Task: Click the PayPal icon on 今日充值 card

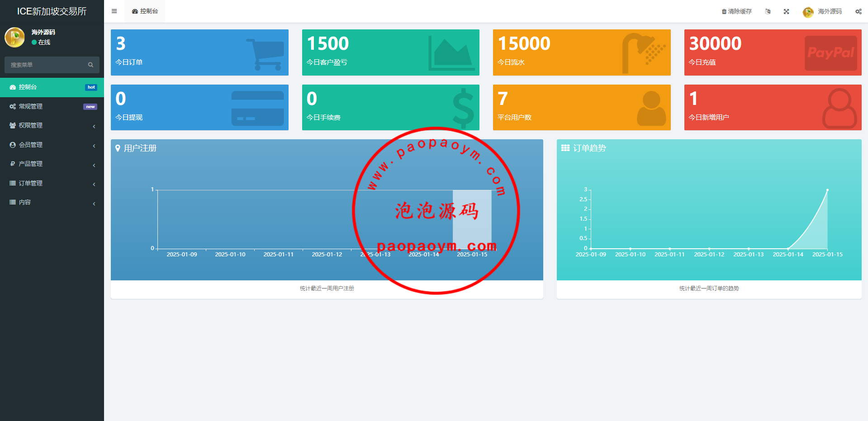Action: click(831, 53)
